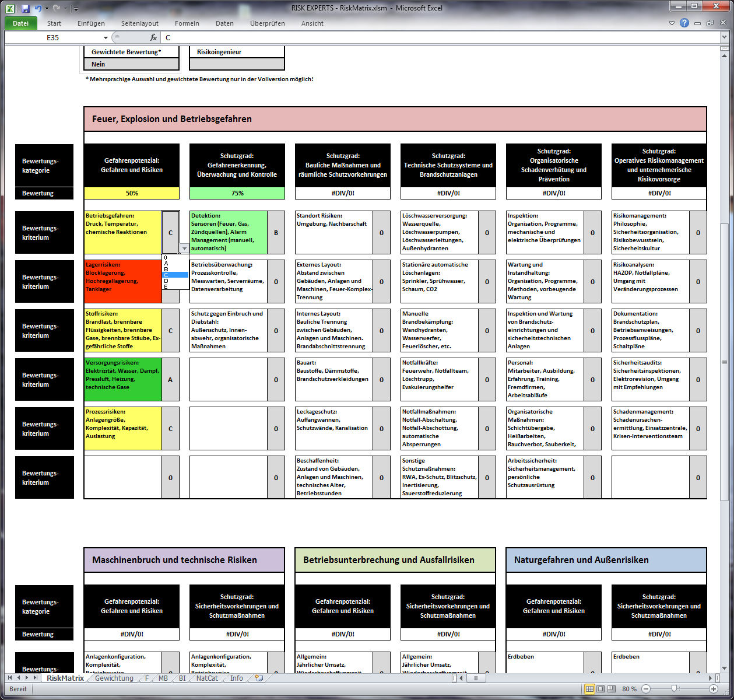Switch to Page Break Preview icon
This screenshot has width=734, height=700.
612,689
